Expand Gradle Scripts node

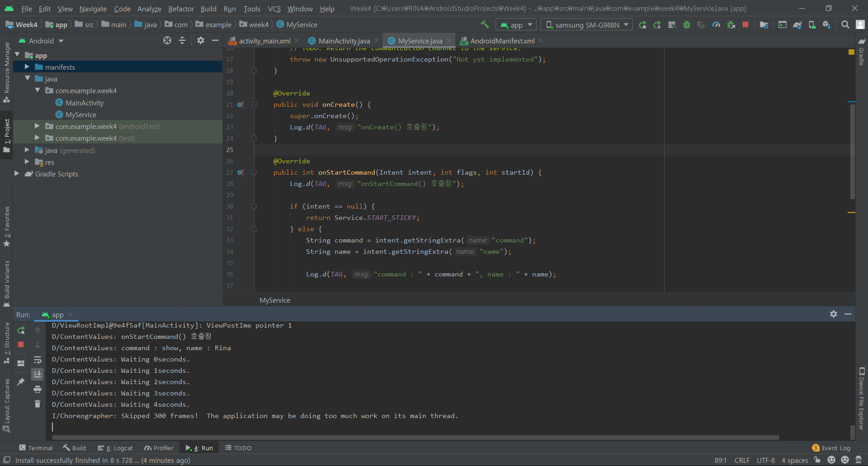[17, 174]
